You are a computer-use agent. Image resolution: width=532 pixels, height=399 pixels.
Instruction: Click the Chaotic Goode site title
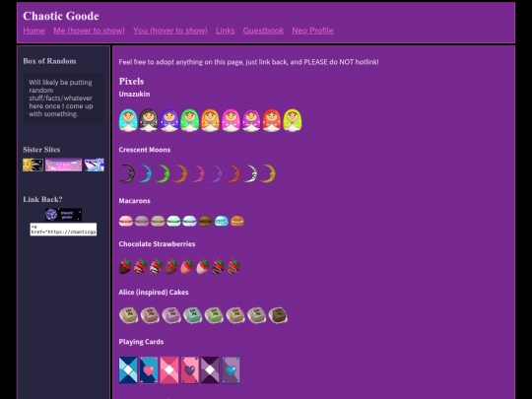[61, 16]
